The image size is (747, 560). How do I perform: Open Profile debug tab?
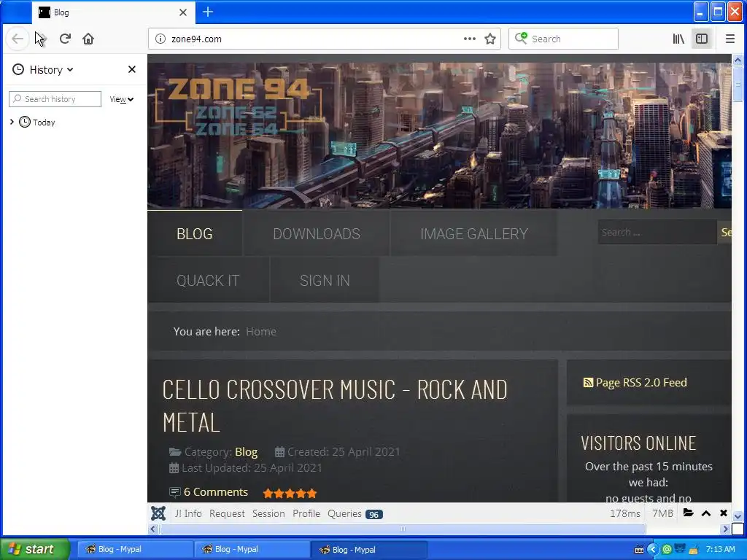pyautogui.click(x=306, y=513)
